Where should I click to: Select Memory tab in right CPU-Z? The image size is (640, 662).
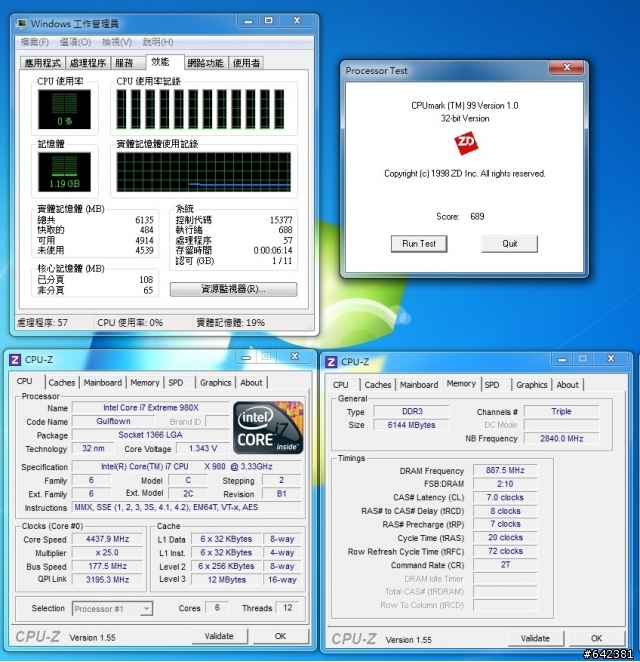pos(461,383)
